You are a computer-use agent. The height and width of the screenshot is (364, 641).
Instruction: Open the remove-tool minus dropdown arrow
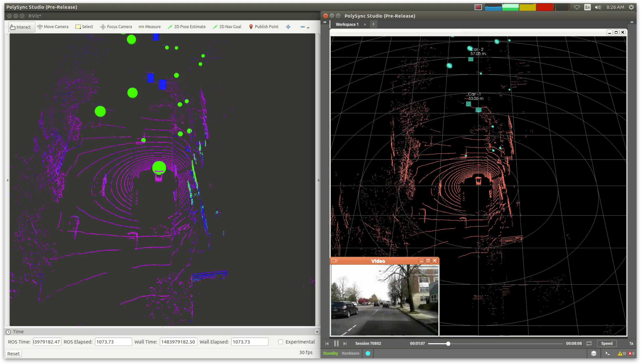308,27
